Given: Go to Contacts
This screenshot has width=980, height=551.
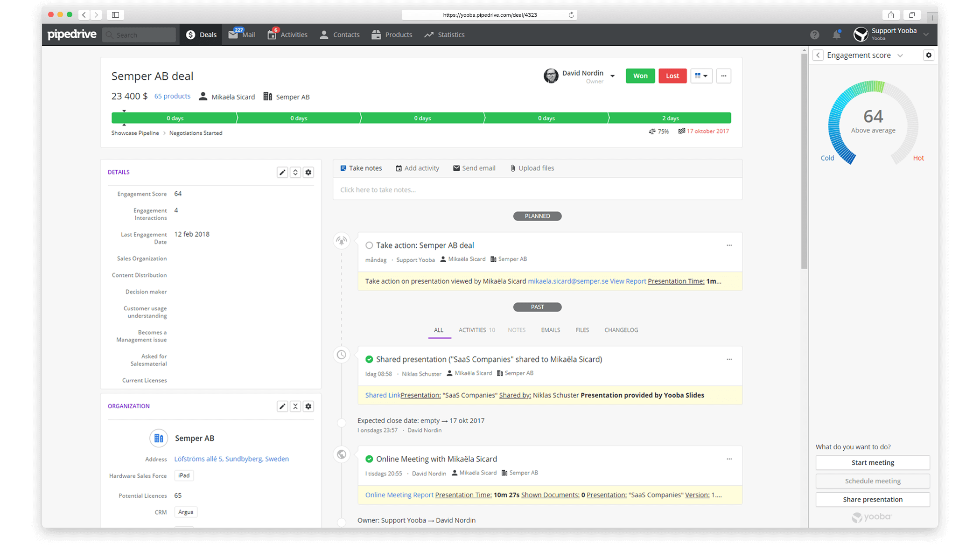Looking at the screenshot, I should tap(340, 35).
